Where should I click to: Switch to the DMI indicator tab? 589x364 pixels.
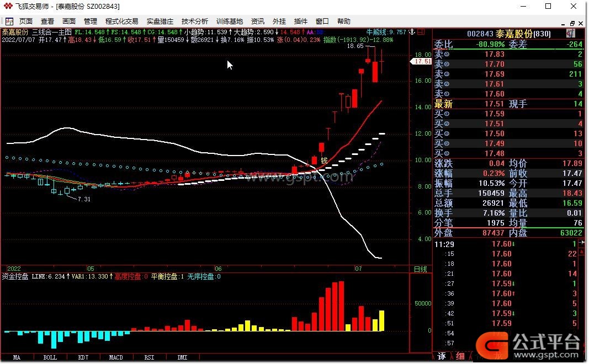182,357
